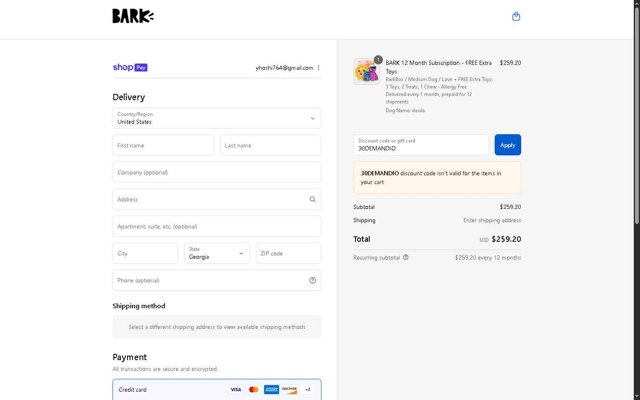This screenshot has width=640, height=400.
Task: Click the Enter shipping address text
Action: pos(492,220)
